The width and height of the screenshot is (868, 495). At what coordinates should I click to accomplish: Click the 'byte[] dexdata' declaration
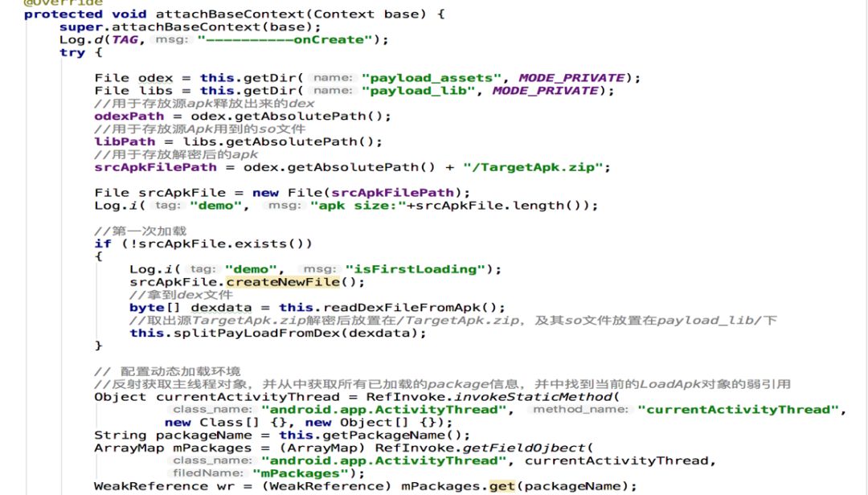190,307
